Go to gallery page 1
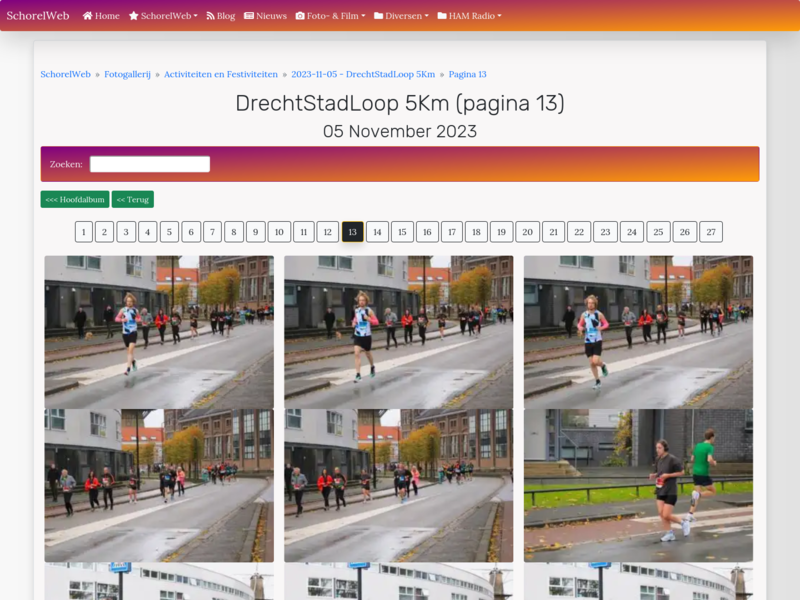Screen dimensions: 800x600 pos(84,232)
